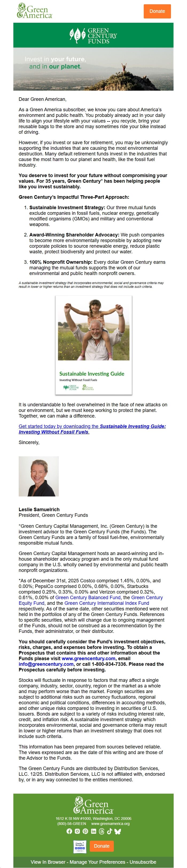Click the Unsubscribe link
This screenshot has width=187, height=868.
143,862
